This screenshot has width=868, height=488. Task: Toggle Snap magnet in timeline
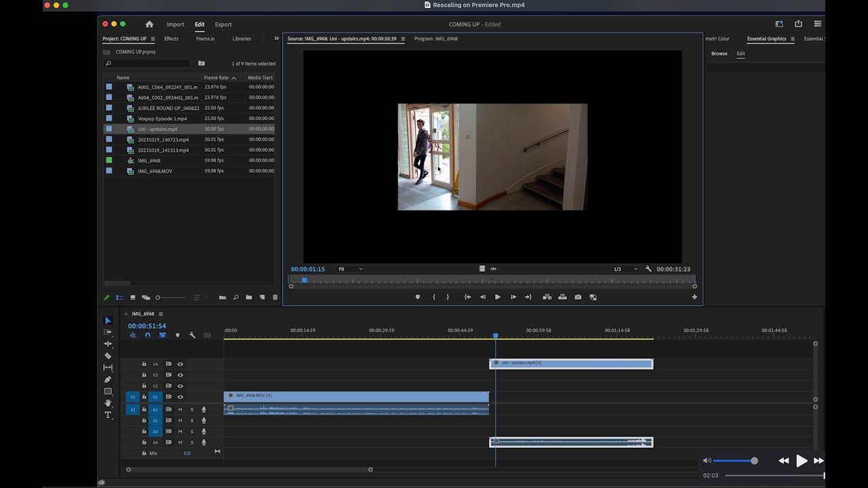click(x=147, y=335)
